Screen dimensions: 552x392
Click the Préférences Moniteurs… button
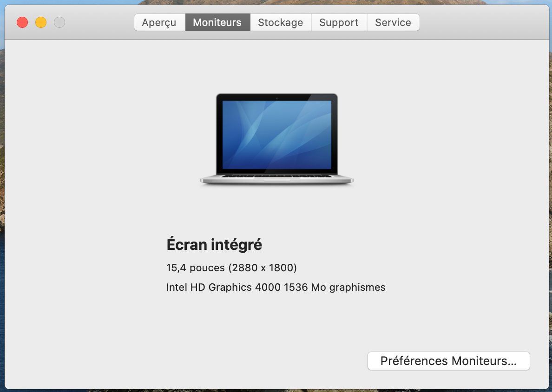click(x=448, y=361)
